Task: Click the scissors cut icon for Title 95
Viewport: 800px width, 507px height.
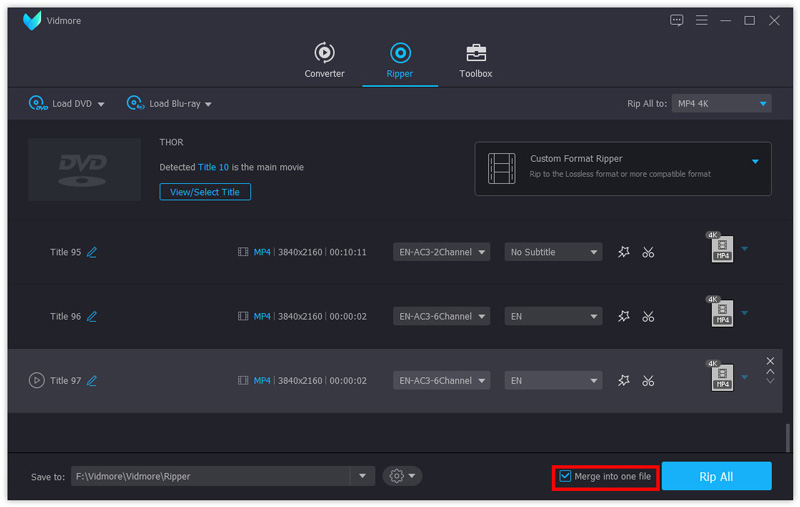Action: (648, 253)
